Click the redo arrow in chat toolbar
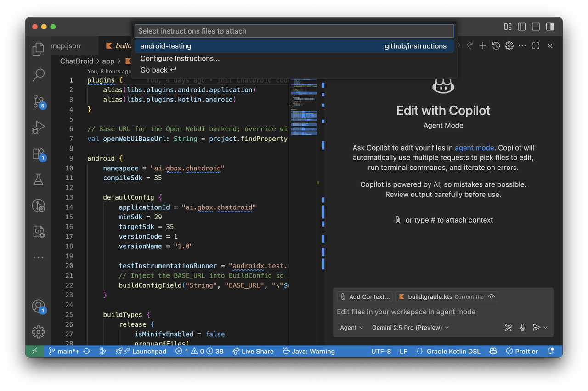Viewport: 588px width, 391px height. pos(470,45)
